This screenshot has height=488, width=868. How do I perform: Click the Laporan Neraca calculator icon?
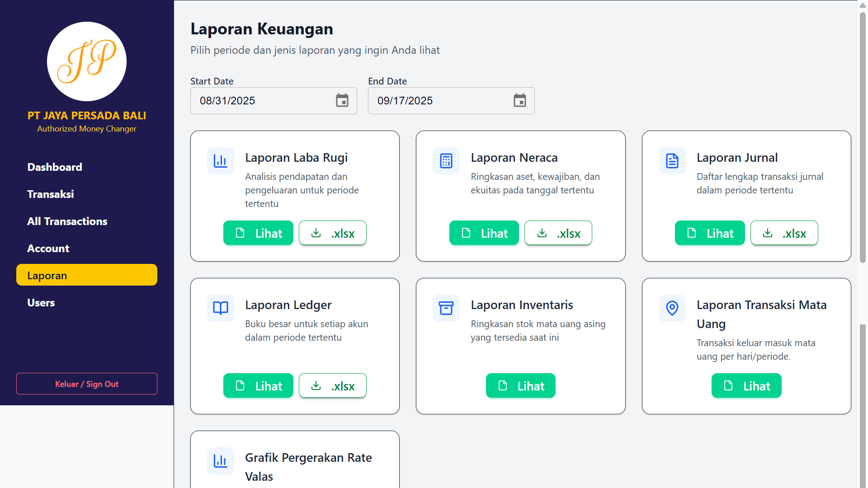click(x=446, y=161)
